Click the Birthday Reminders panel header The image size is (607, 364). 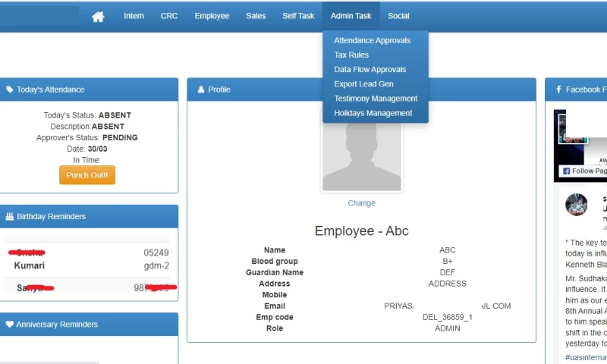(89, 216)
